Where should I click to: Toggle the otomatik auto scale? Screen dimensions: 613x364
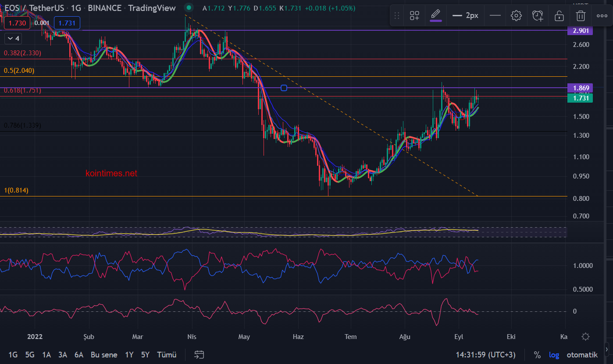[x=582, y=354]
